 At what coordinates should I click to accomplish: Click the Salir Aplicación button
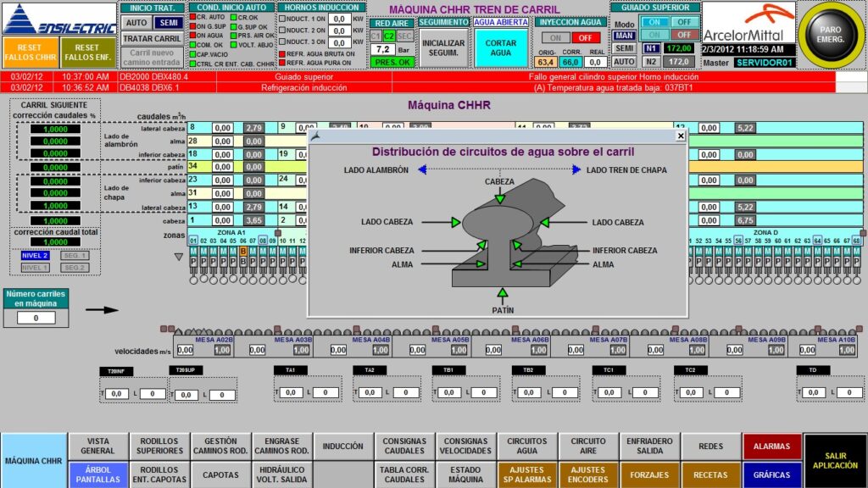[835, 460]
